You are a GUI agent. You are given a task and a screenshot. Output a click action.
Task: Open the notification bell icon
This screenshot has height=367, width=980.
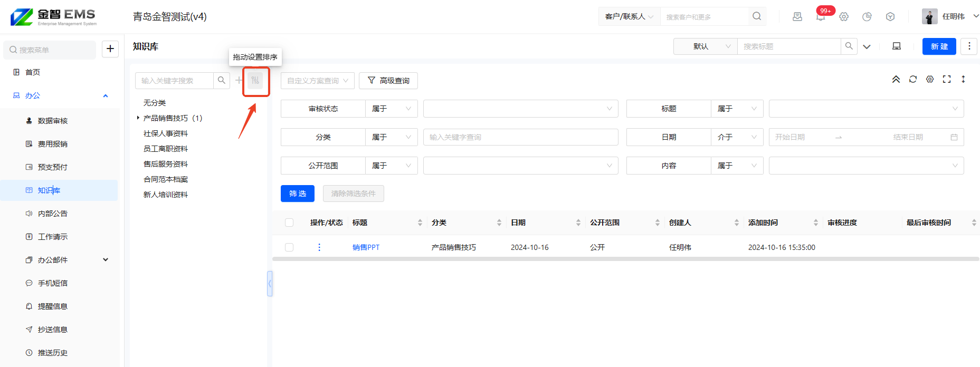[821, 17]
